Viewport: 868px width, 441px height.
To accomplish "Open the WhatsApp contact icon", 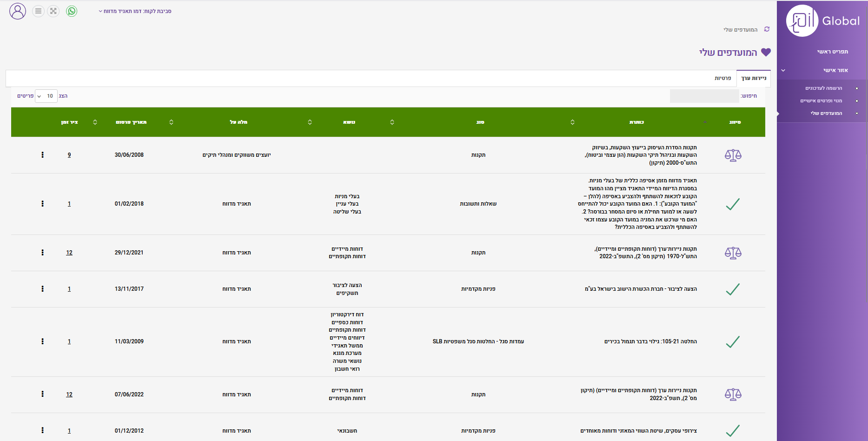I will pyautogui.click(x=72, y=11).
